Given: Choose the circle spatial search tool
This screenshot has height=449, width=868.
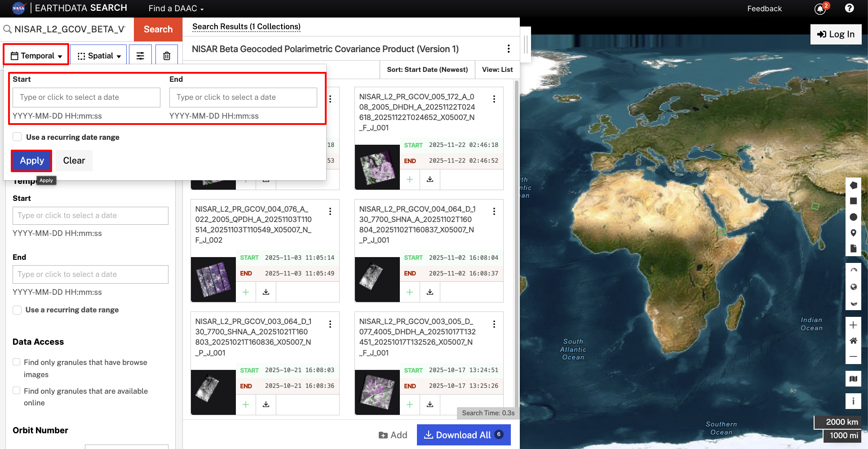Looking at the screenshot, I should click(854, 217).
